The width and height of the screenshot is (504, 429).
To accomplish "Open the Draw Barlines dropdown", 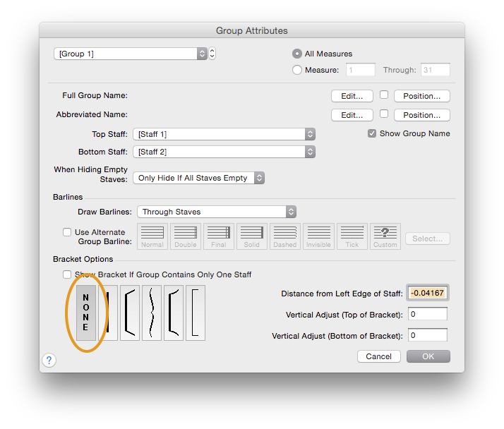I will [217, 212].
